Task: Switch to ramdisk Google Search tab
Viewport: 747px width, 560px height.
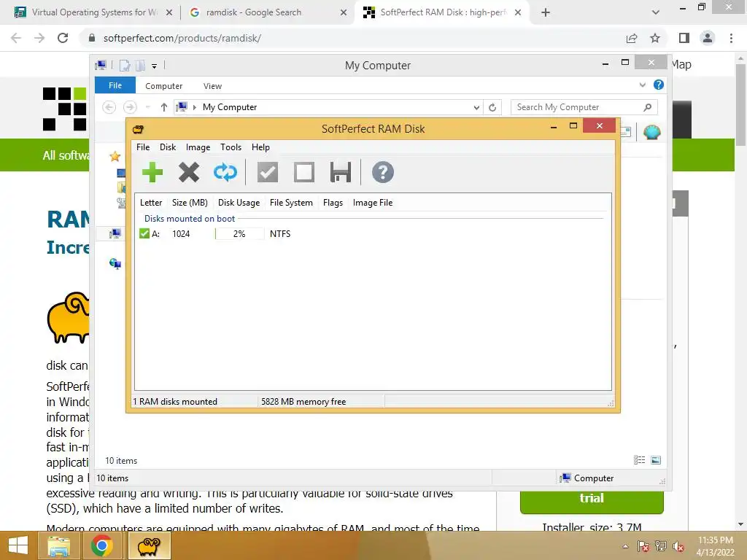Action: coord(253,12)
